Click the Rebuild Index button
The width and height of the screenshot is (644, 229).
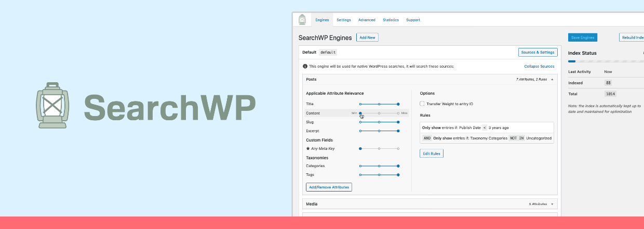pos(632,37)
